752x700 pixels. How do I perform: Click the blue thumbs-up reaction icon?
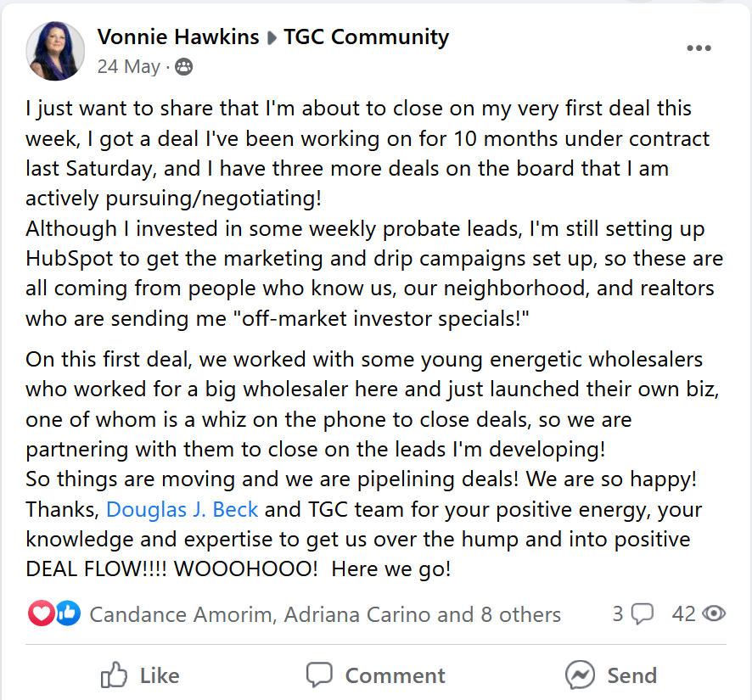68,613
